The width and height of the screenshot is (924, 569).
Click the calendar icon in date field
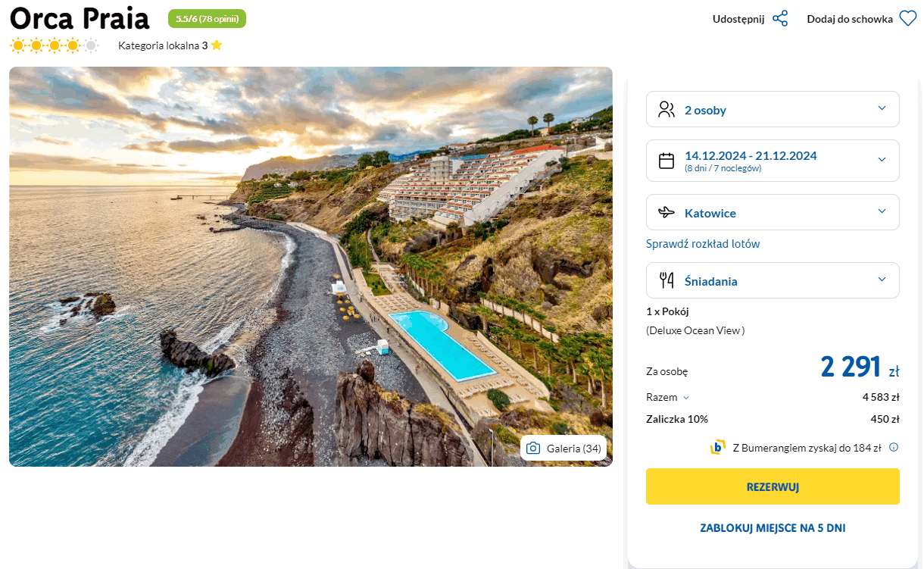pyautogui.click(x=666, y=161)
